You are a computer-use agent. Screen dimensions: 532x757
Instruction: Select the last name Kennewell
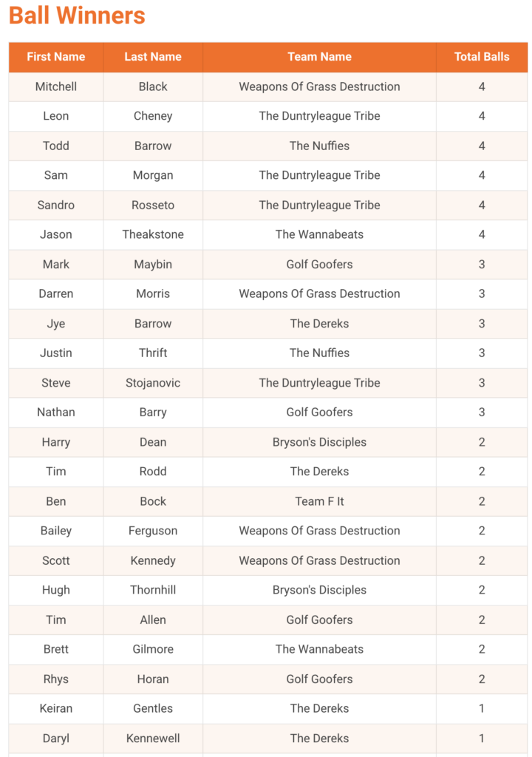(x=153, y=739)
